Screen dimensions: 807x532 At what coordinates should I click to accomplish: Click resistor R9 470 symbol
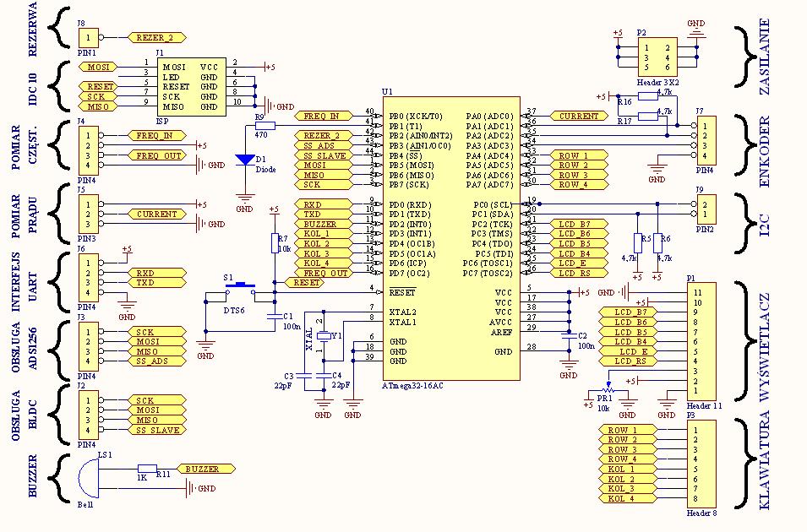265,126
